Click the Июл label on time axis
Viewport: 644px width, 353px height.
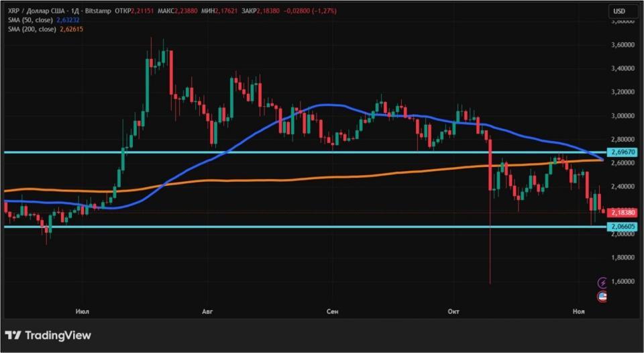pos(84,311)
